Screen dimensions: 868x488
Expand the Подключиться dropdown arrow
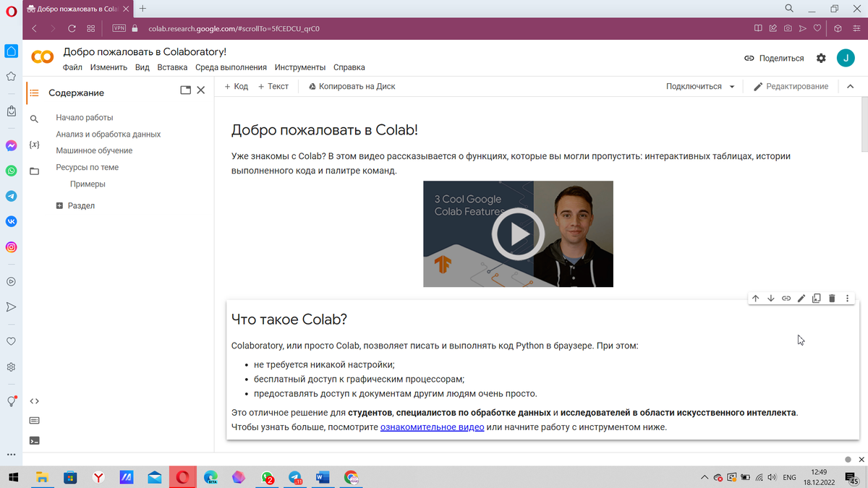tap(732, 87)
